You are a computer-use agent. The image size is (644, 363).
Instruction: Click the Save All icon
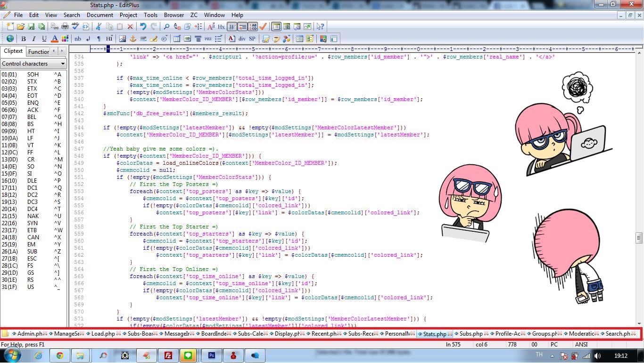click(x=41, y=26)
